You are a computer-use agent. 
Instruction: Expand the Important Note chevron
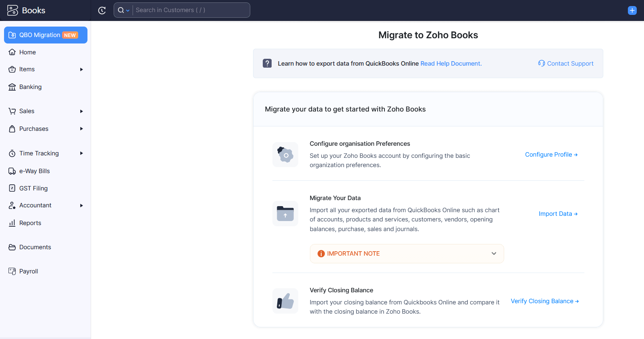tap(494, 254)
